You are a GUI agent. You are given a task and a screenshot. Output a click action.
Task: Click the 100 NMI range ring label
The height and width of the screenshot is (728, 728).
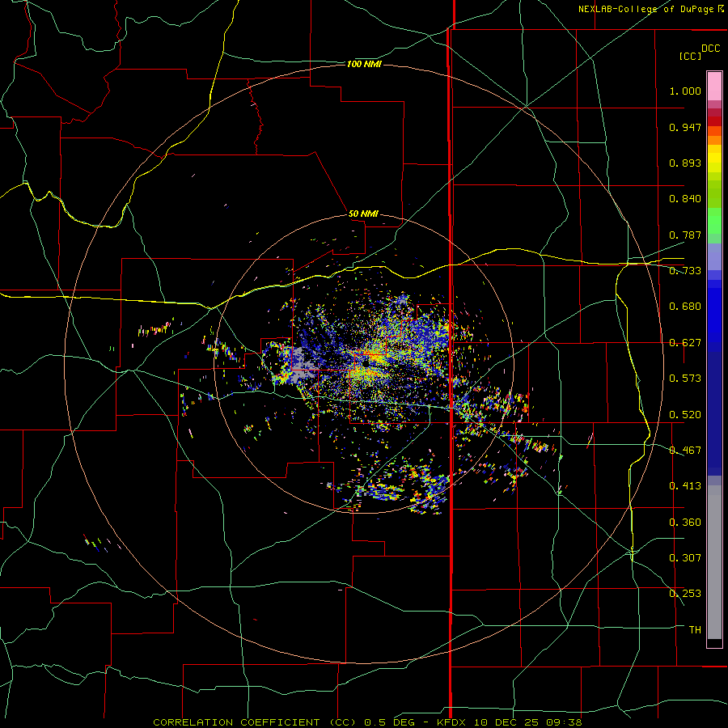364,64
